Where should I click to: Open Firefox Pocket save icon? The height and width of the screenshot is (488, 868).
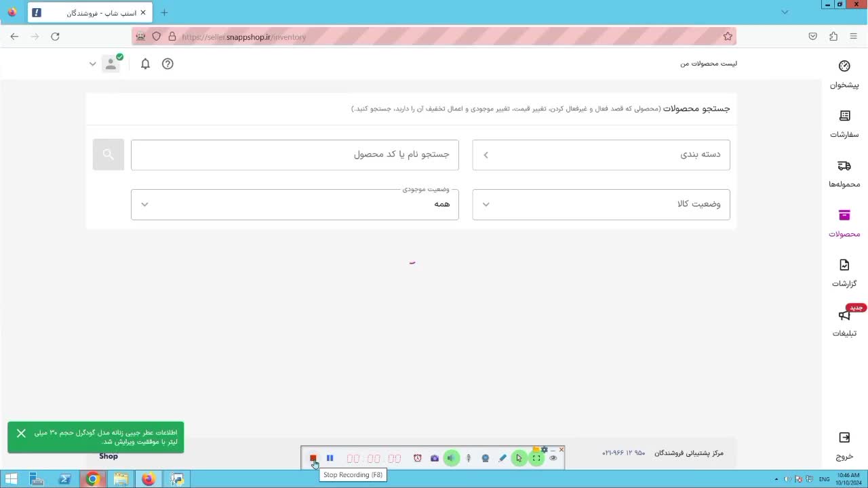[812, 37]
